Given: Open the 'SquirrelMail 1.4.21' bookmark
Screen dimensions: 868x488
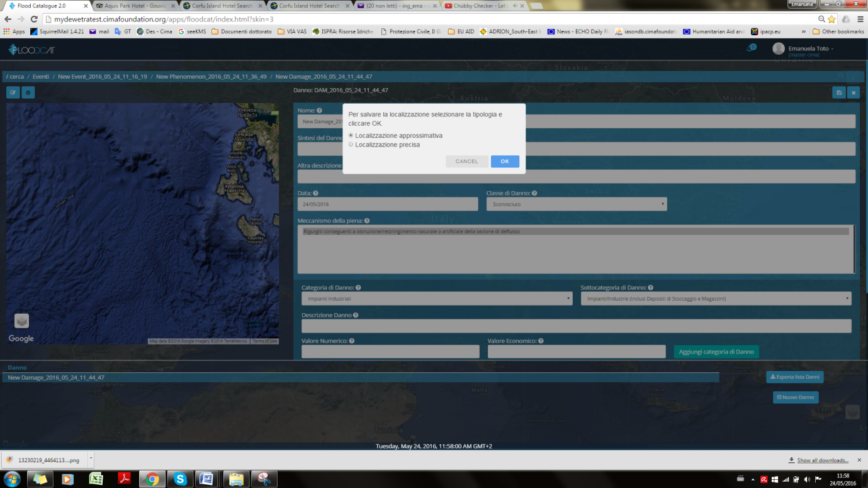Looking at the screenshot, I should pos(57,31).
